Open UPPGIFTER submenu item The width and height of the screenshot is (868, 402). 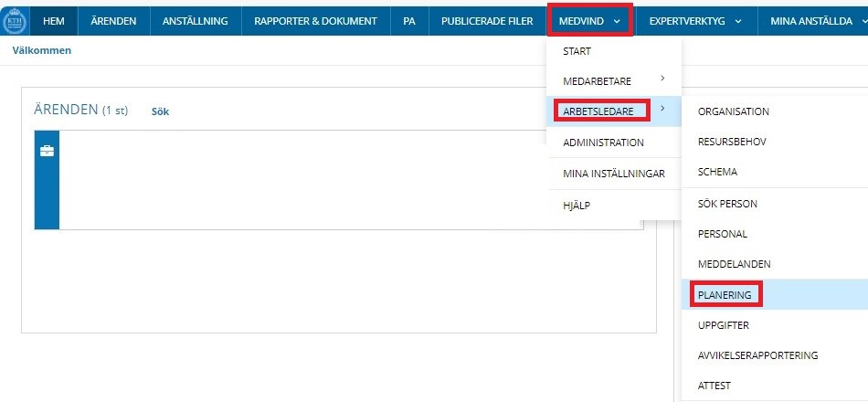(775, 325)
